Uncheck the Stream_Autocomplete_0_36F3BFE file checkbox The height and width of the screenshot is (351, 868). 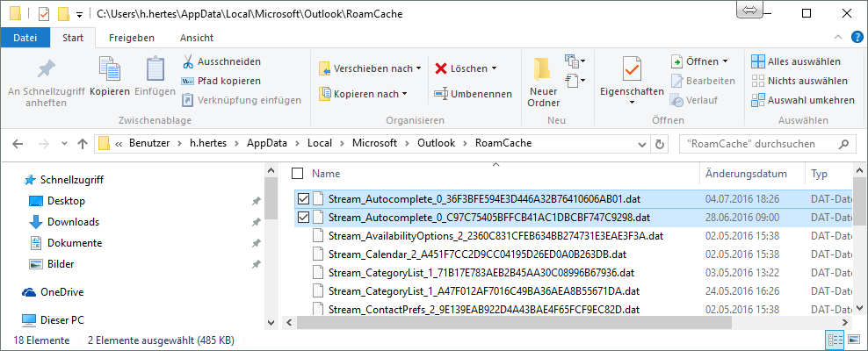pos(303,198)
